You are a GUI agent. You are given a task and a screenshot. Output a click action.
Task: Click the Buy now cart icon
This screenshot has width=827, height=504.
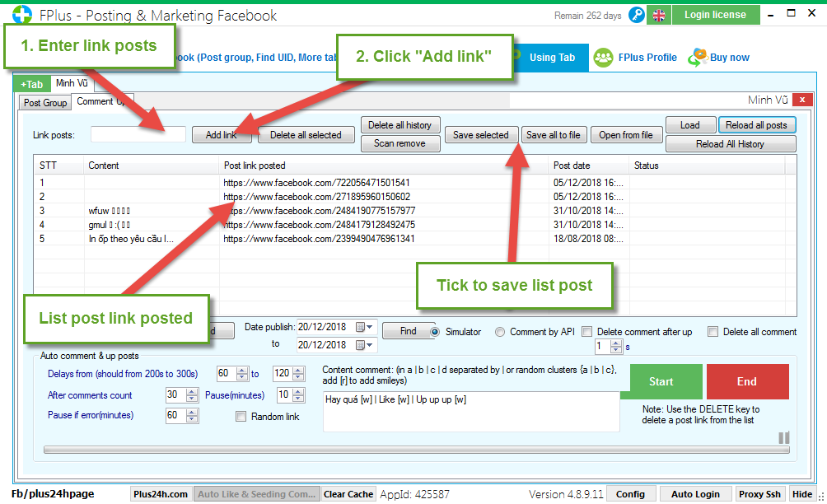698,58
